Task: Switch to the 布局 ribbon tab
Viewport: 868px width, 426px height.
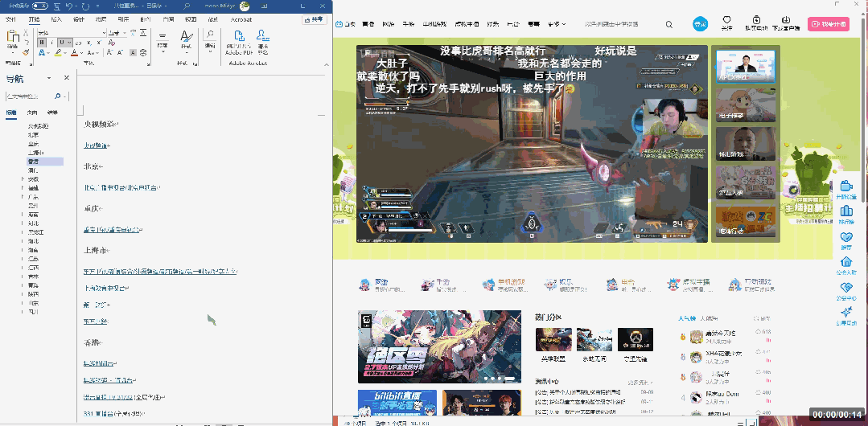Action: [x=101, y=20]
